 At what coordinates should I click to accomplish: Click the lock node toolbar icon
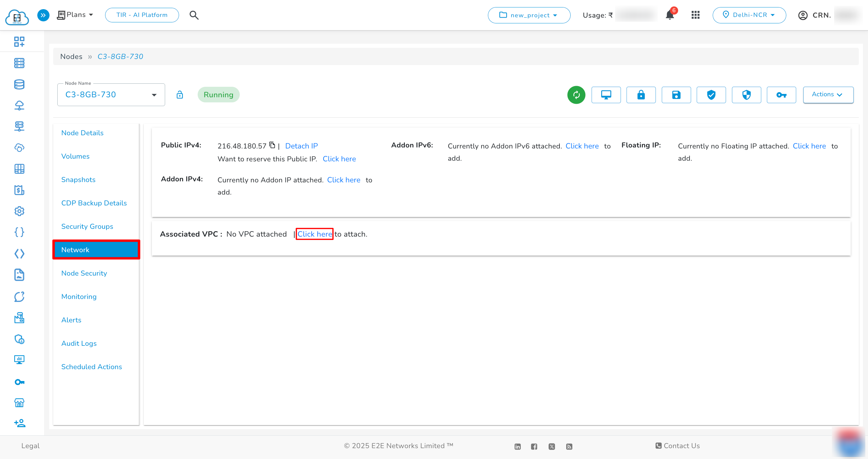point(641,95)
